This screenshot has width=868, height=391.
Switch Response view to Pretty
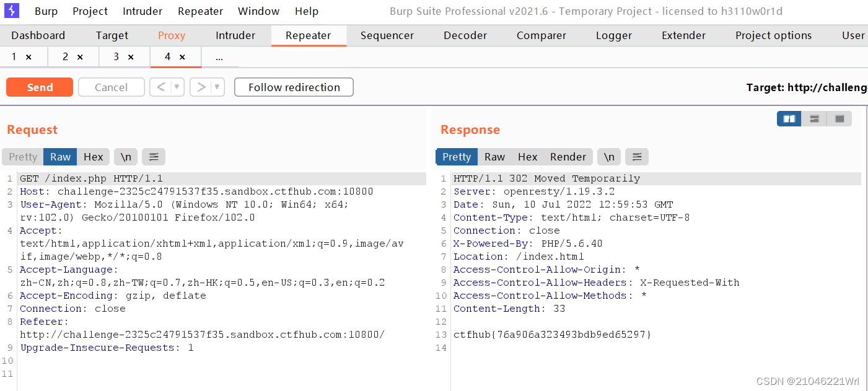457,157
